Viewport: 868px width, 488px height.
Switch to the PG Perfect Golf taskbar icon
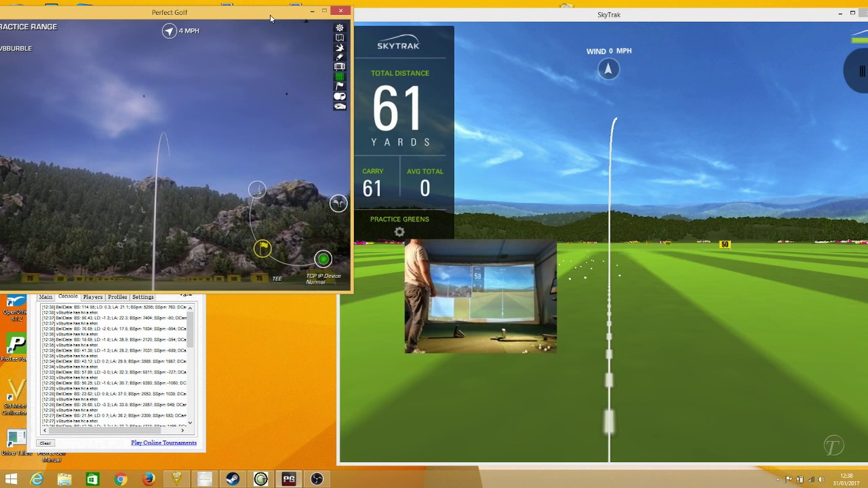pos(289,479)
